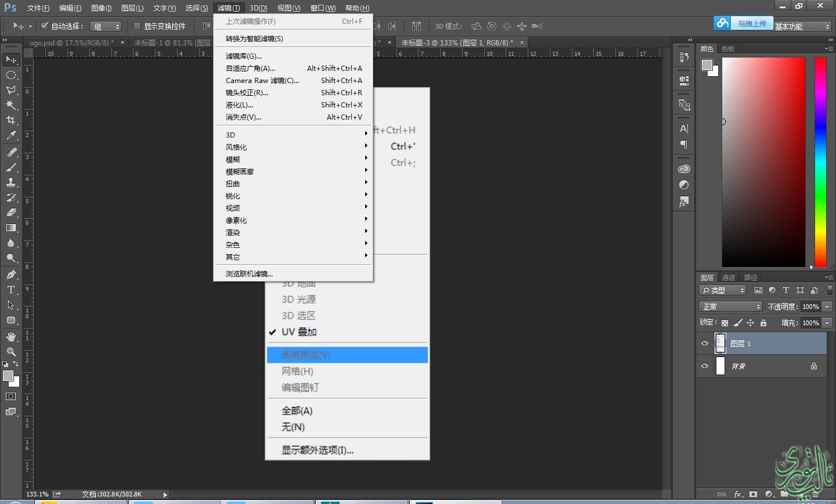The width and height of the screenshot is (836, 504).
Task: Open the 类型 layer filter dropdown
Action: (723, 290)
